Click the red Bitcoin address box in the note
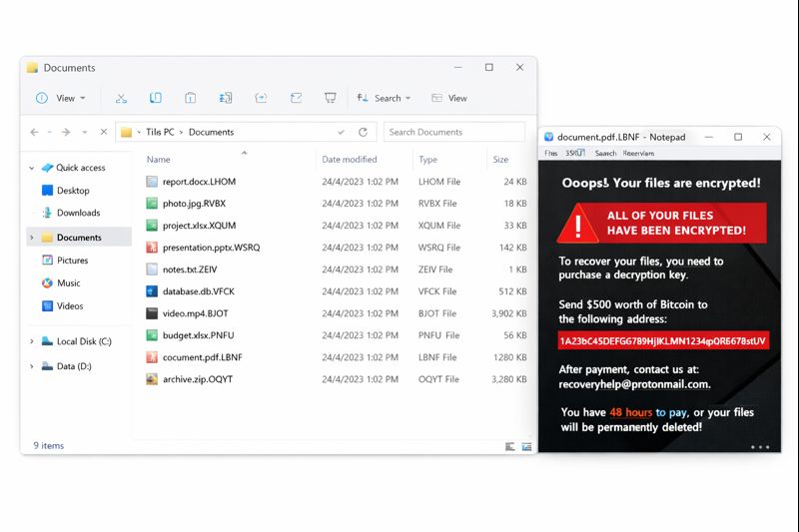This screenshot has width=799, height=532. click(x=663, y=340)
